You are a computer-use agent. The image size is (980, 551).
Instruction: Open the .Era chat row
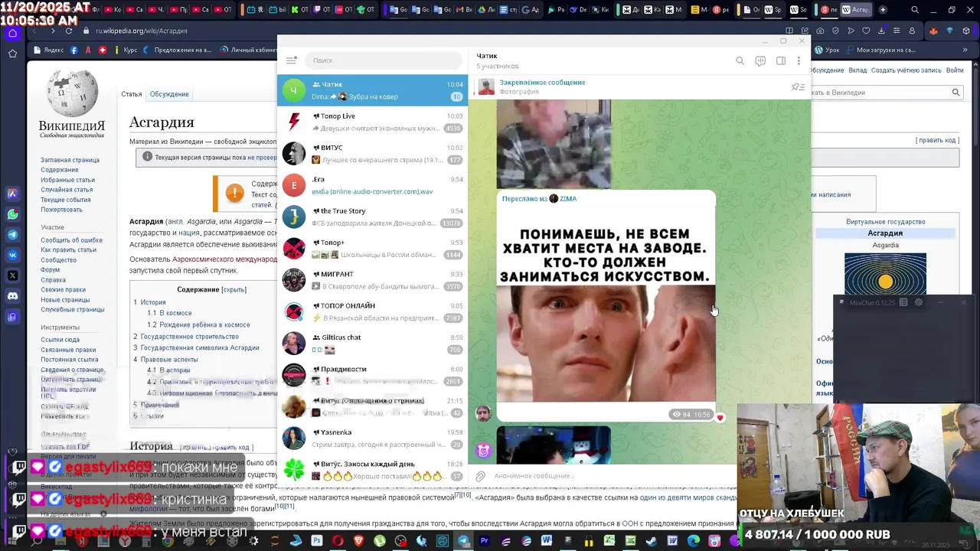click(372, 185)
